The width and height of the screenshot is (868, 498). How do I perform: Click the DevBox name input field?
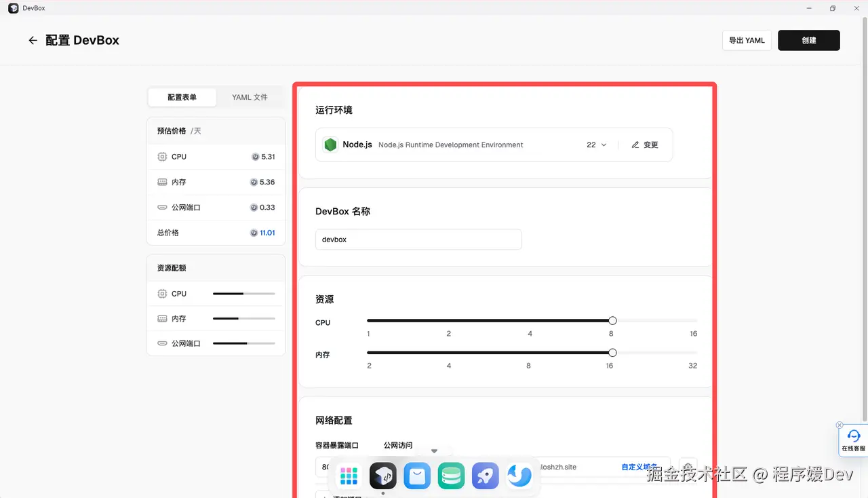pyautogui.click(x=418, y=240)
